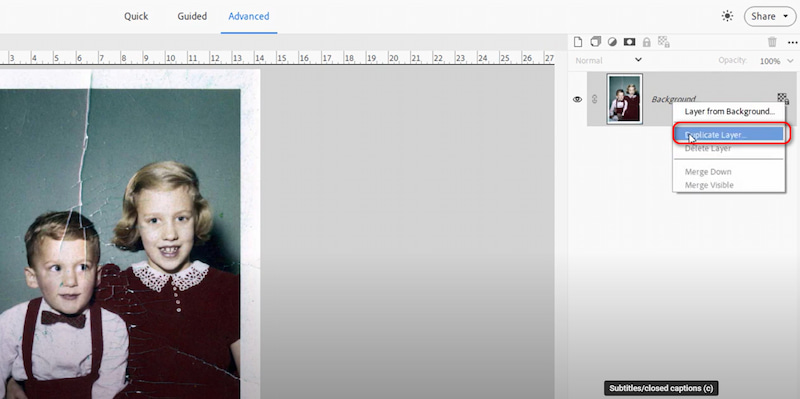Open the Share button dropdown
This screenshot has width=800, height=399.
click(770, 16)
